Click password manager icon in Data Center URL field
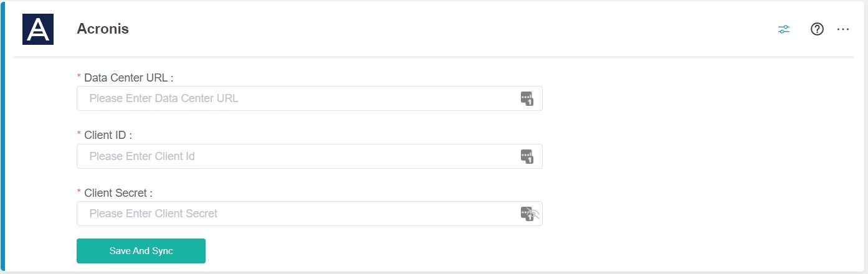The height and width of the screenshot is (274, 868). coord(527,98)
